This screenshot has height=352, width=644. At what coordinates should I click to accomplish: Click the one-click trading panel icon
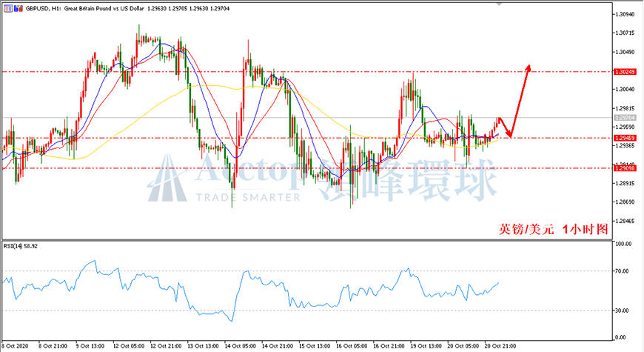(9, 8)
